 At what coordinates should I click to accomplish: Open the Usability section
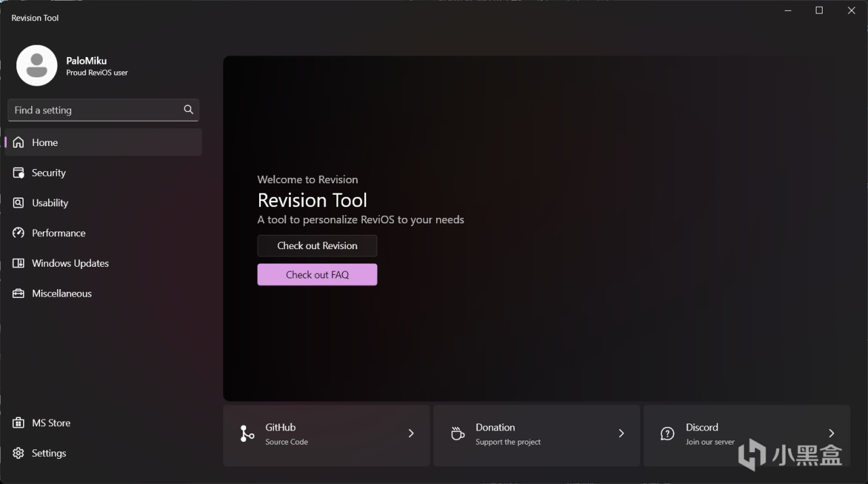point(50,203)
